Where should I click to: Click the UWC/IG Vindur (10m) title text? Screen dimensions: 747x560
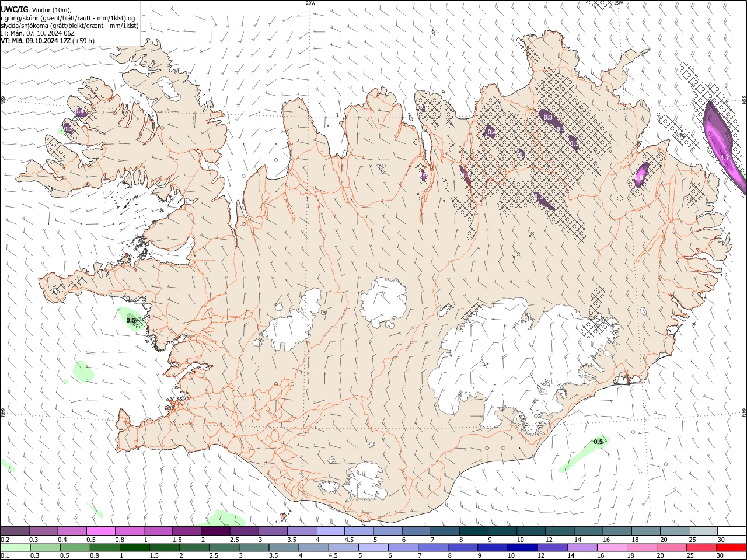pyautogui.click(x=36, y=9)
